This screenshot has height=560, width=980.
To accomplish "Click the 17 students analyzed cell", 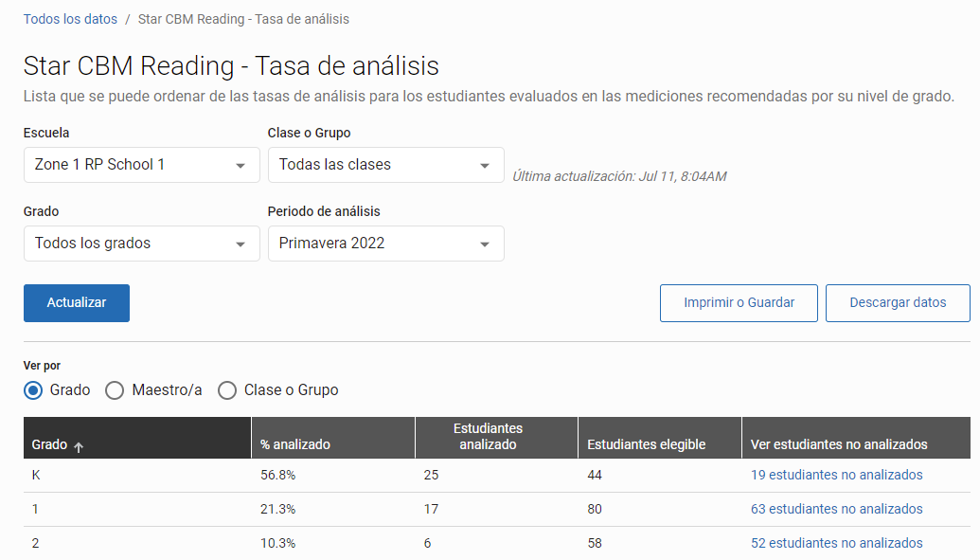I will (x=431, y=509).
